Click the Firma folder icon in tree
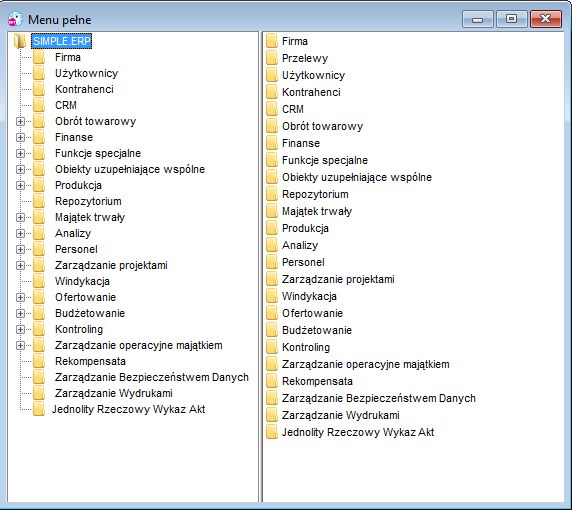 click(39, 57)
